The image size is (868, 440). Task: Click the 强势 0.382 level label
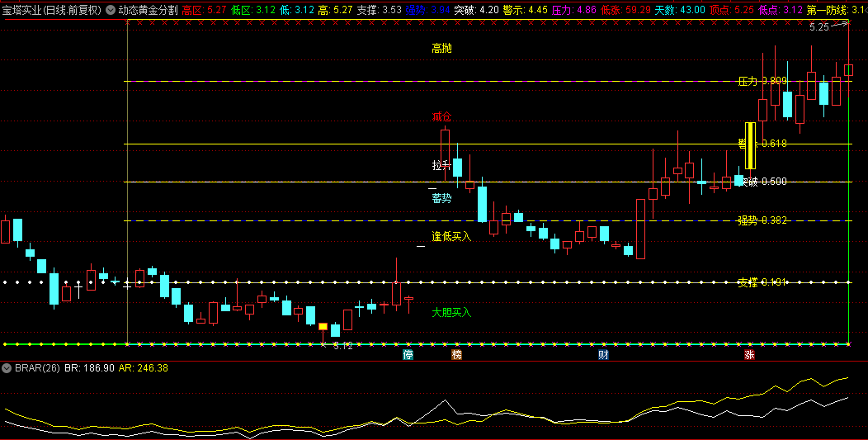[762, 220]
